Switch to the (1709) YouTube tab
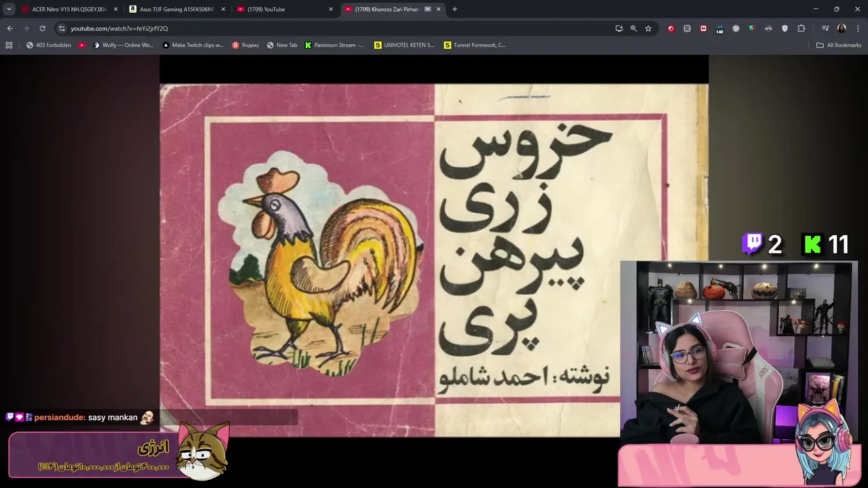This screenshot has height=488, width=868. click(284, 9)
